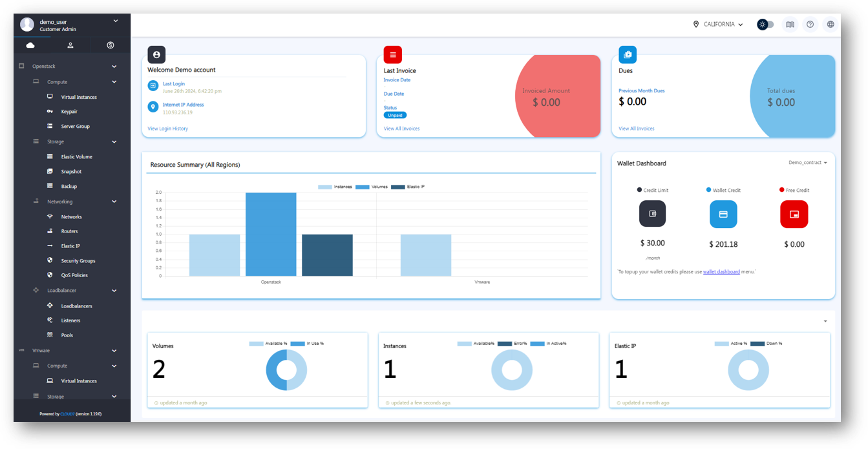
Task: Click the View Login History link
Action: (x=167, y=129)
